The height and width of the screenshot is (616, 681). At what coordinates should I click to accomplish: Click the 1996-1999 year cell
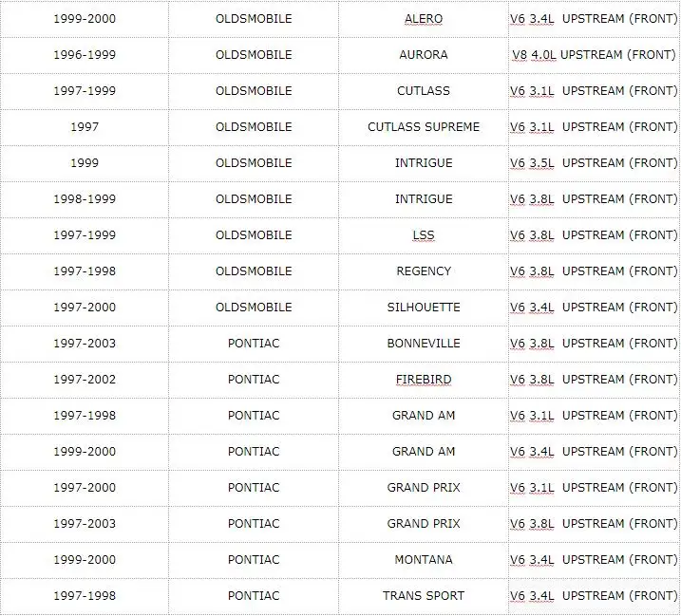[x=85, y=55]
